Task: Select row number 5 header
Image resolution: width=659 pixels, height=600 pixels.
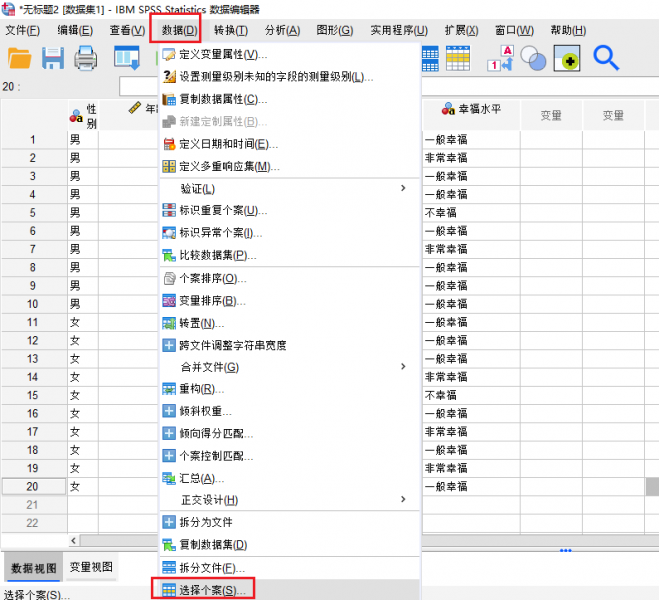Action: pos(33,213)
